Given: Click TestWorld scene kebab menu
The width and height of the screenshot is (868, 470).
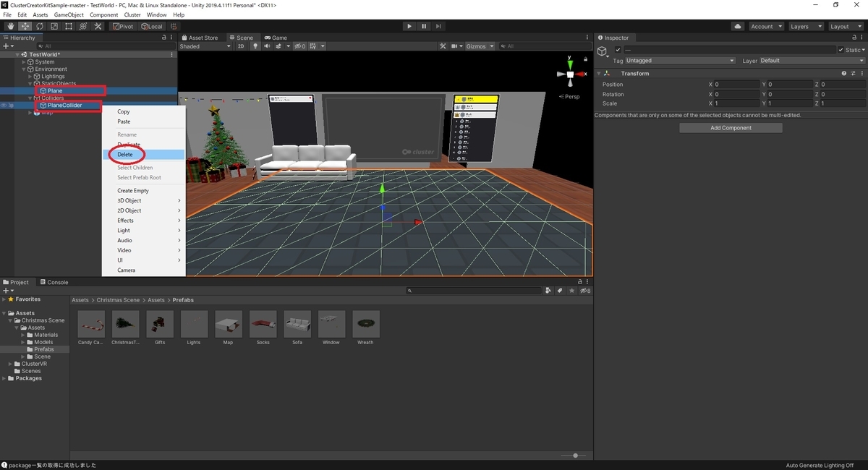Looking at the screenshot, I should pyautogui.click(x=171, y=54).
